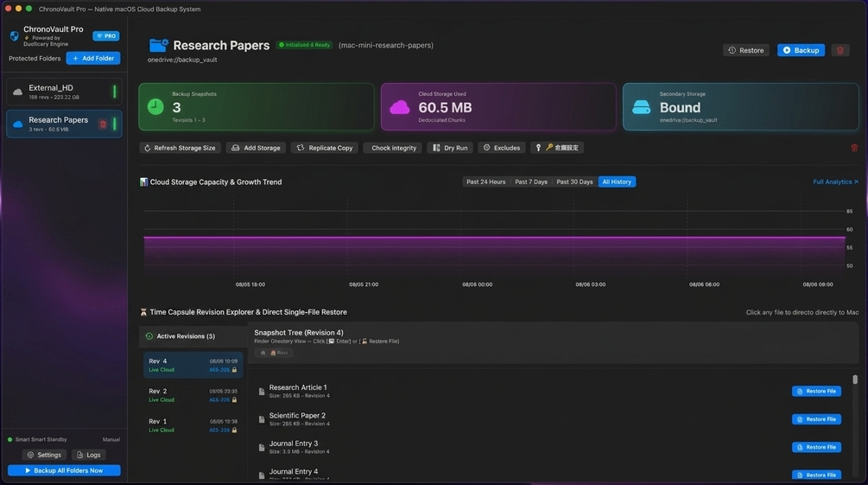Screen dimensions: 868x485
Task: Click the (mac-mini-research-papers) label
Action: (386, 46)
